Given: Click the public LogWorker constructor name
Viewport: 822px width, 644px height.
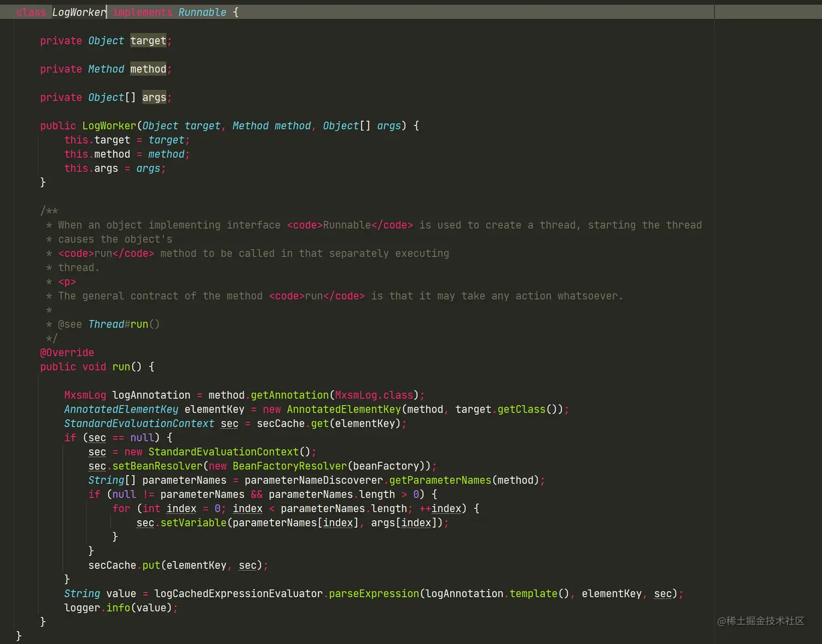Looking at the screenshot, I should click(109, 126).
